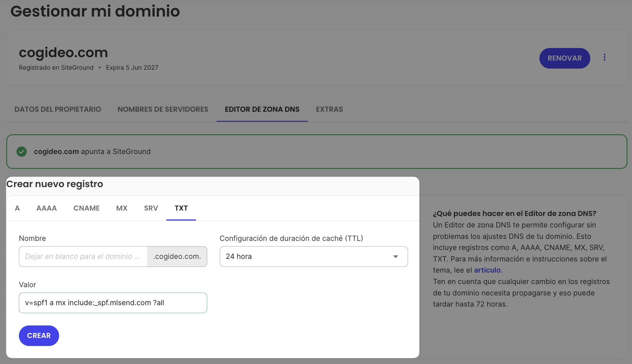Click the TTL configuration label
Viewport: 632px width, 364px height.
pos(291,239)
